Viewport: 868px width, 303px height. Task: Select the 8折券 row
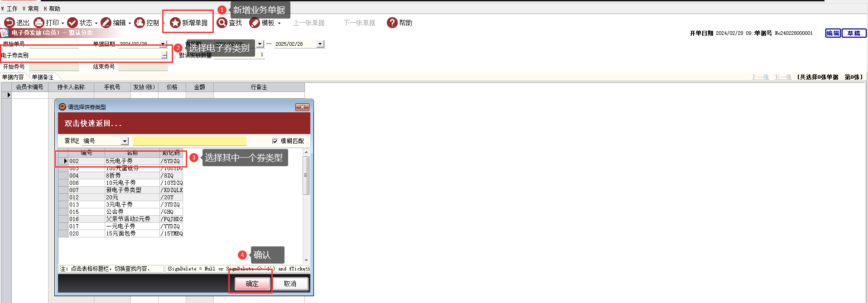pos(121,176)
